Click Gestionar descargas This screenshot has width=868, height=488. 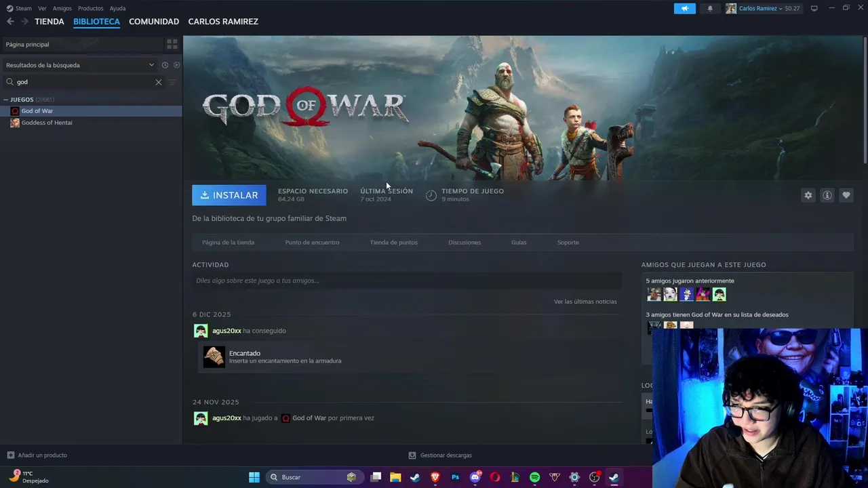[x=440, y=455]
